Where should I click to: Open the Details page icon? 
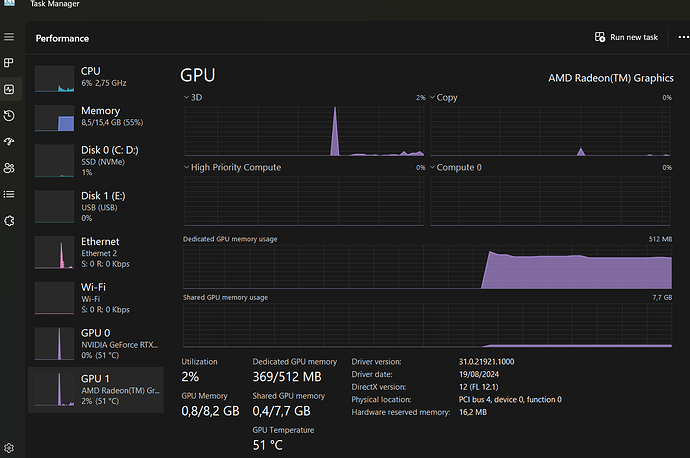pos(9,193)
